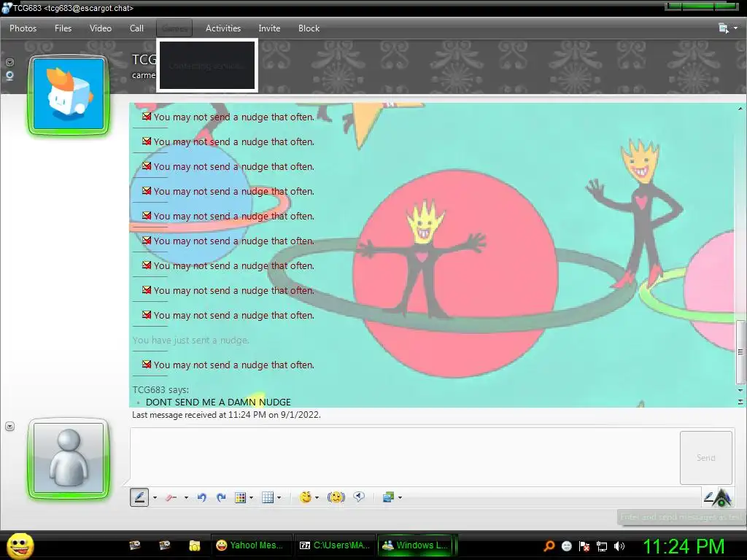Click the 'DONT SEND ME A DAMN NUDGE' message
Viewport: 747px width, 560px height.
218,402
